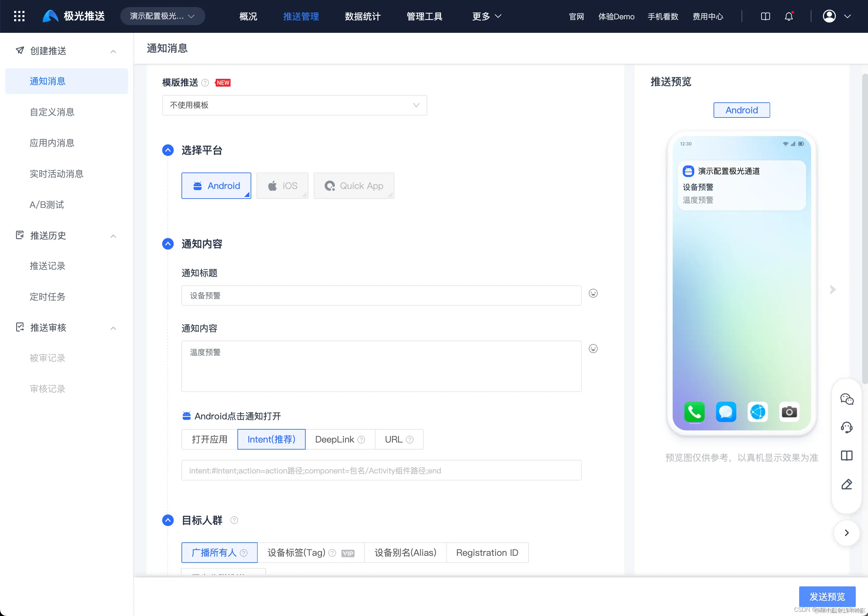Open the feedback pencil icon on right sidebar
Image resolution: width=868 pixels, height=616 pixels.
[847, 484]
